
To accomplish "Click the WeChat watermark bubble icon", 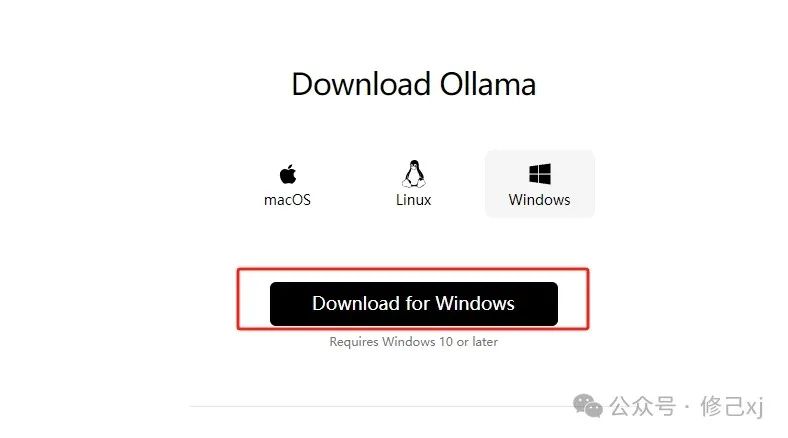I will (x=587, y=405).
